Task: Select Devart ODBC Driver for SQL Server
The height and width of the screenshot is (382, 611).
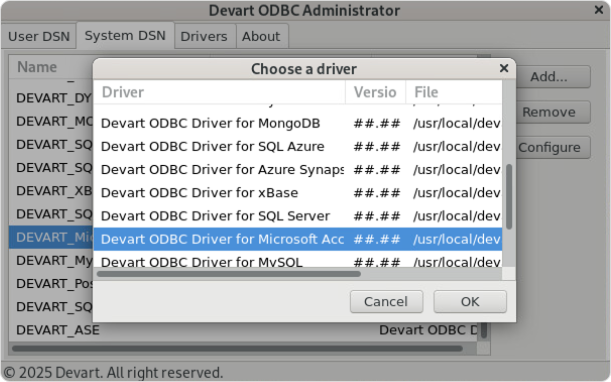Action: pyautogui.click(x=297, y=216)
